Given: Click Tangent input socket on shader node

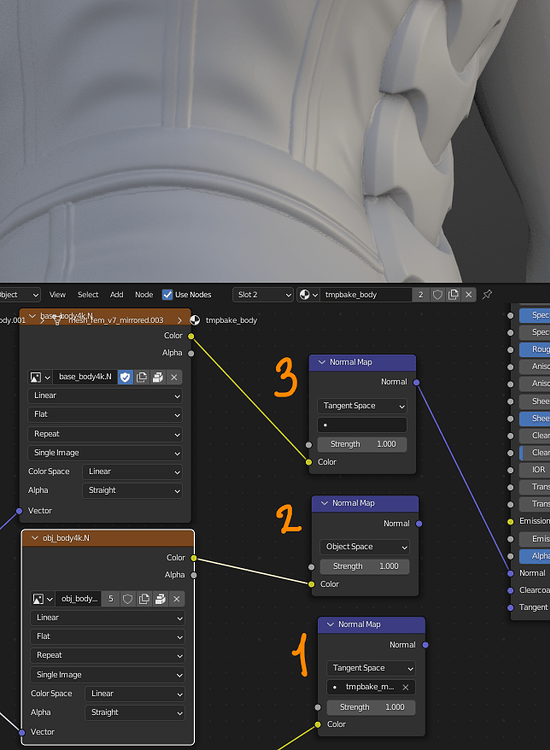Looking at the screenshot, I should (510, 607).
